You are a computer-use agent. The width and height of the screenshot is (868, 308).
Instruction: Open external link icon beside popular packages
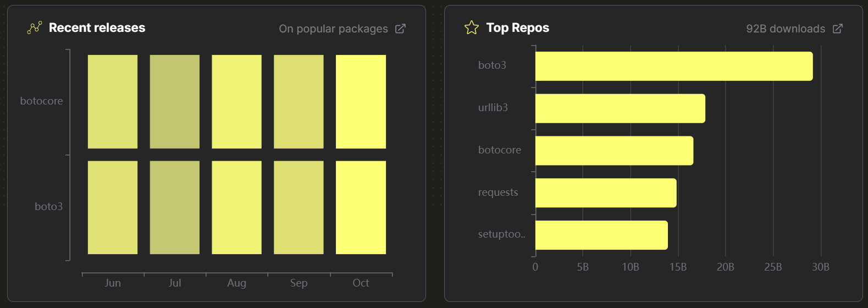(x=400, y=29)
